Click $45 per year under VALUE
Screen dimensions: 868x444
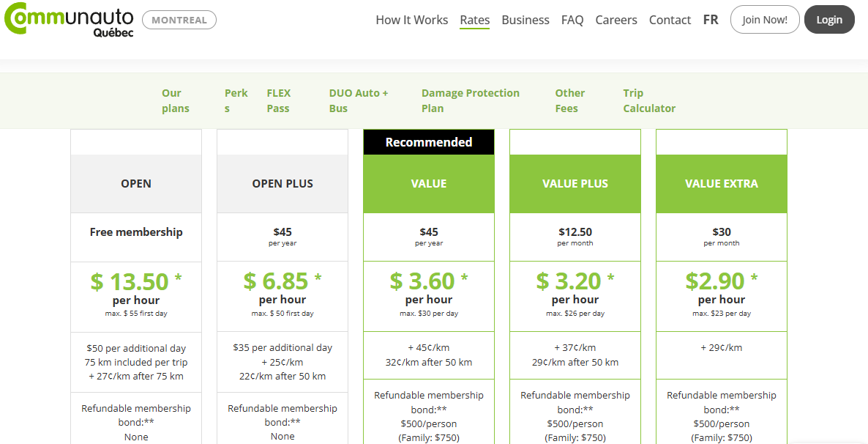[429, 236]
